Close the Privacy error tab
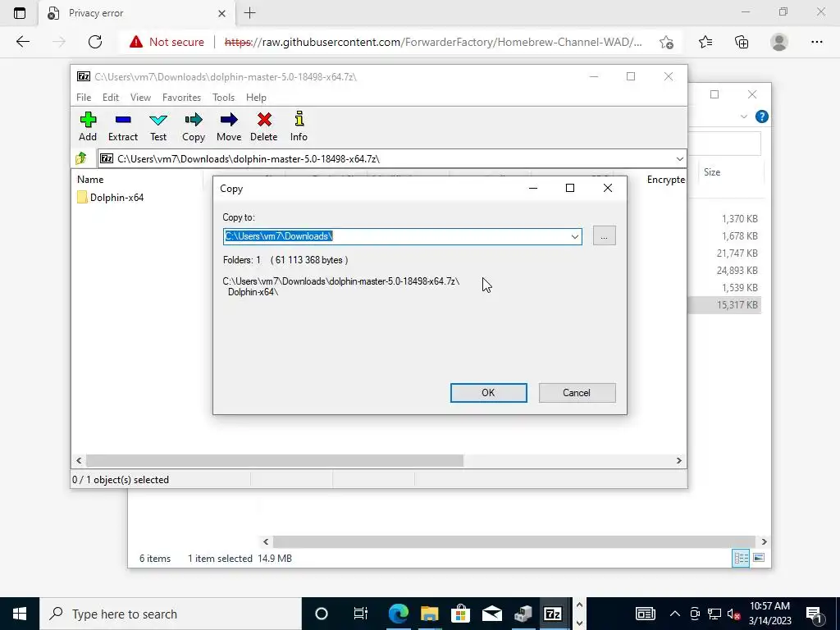The height and width of the screenshot is (630, 840). pyautogui.click(x=221, y=13)
